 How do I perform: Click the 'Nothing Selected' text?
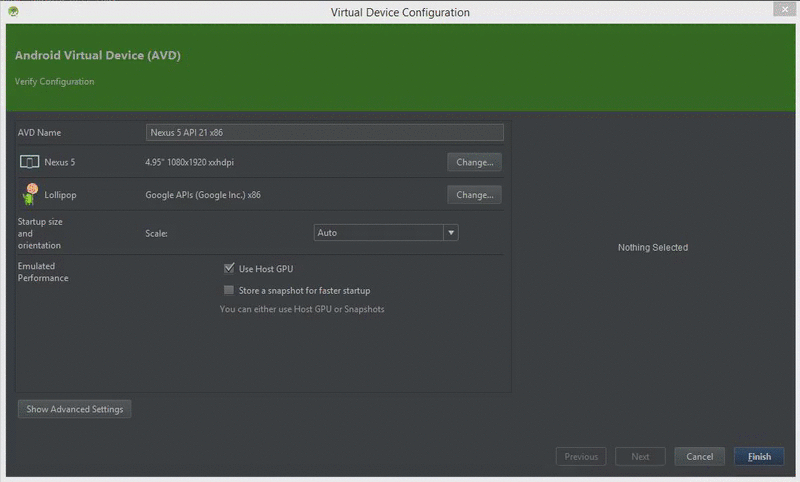point(653,247)
